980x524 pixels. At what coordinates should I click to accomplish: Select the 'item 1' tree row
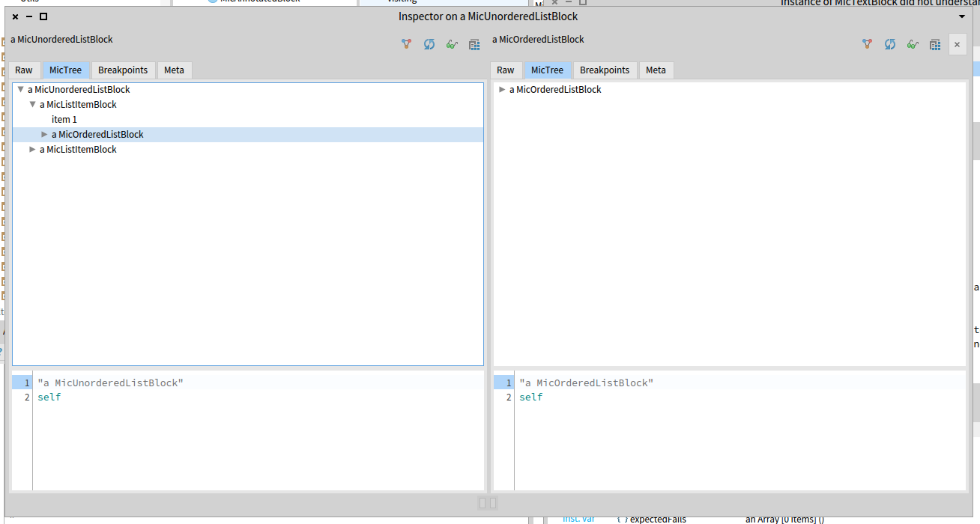point(247,119)
